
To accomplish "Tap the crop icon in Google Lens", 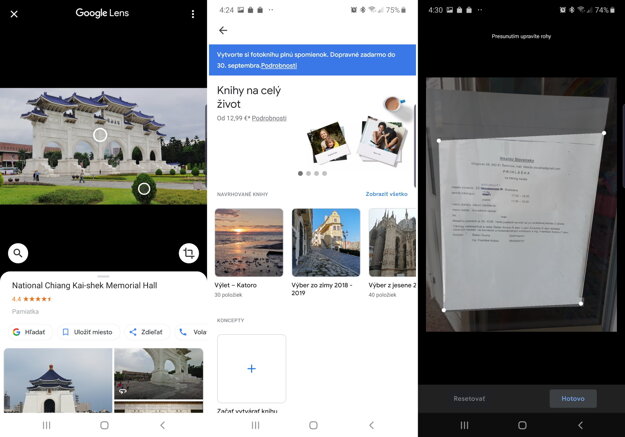I will coord(189,253).
